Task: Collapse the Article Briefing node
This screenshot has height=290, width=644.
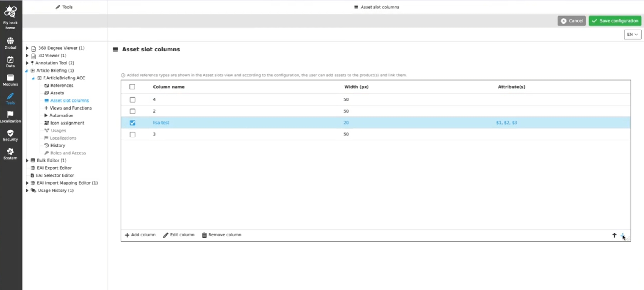Action: [27, 71]
